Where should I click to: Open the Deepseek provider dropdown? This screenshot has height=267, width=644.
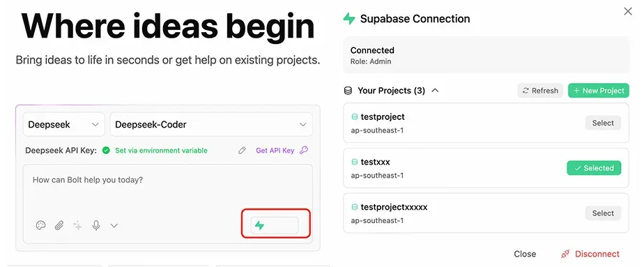click(63, 125)
